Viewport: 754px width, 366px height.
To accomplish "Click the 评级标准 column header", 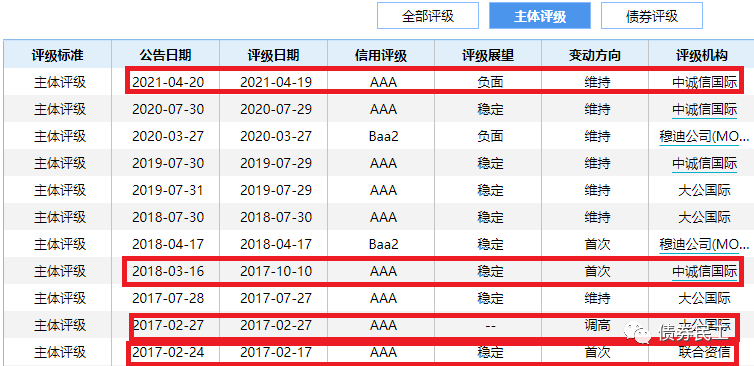I will click(x=58, y=55).
